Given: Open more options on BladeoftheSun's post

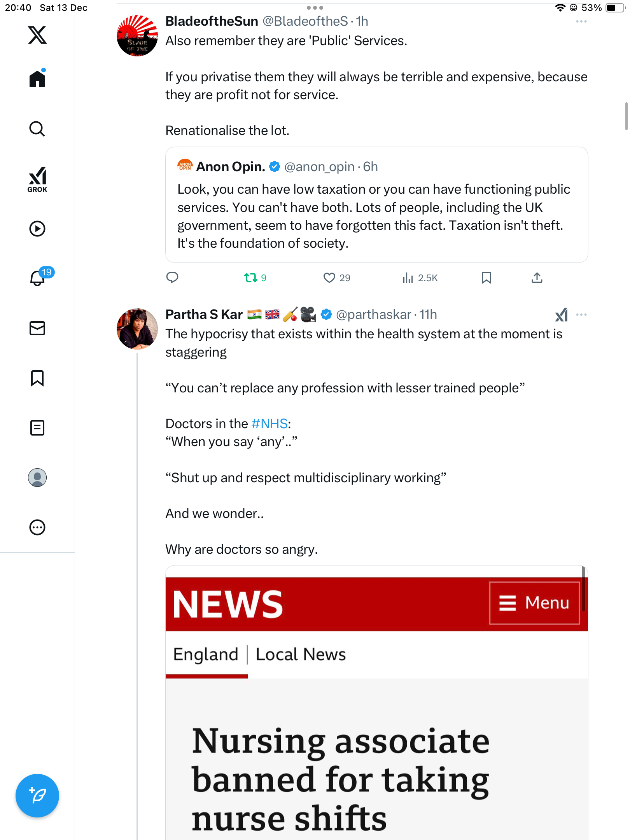Looking at the screenshot, I should click(x=581, y=22).
